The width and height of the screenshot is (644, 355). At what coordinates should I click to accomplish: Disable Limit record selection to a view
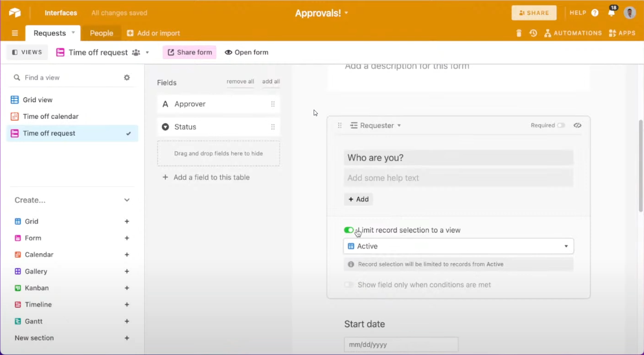(x=349, y=230)
